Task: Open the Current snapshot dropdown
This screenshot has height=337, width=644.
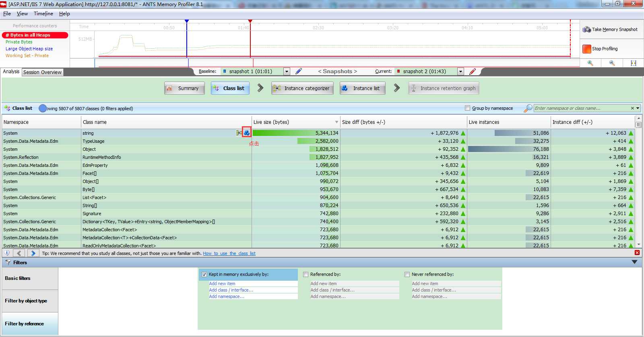Action: click(x=460, y=71)
